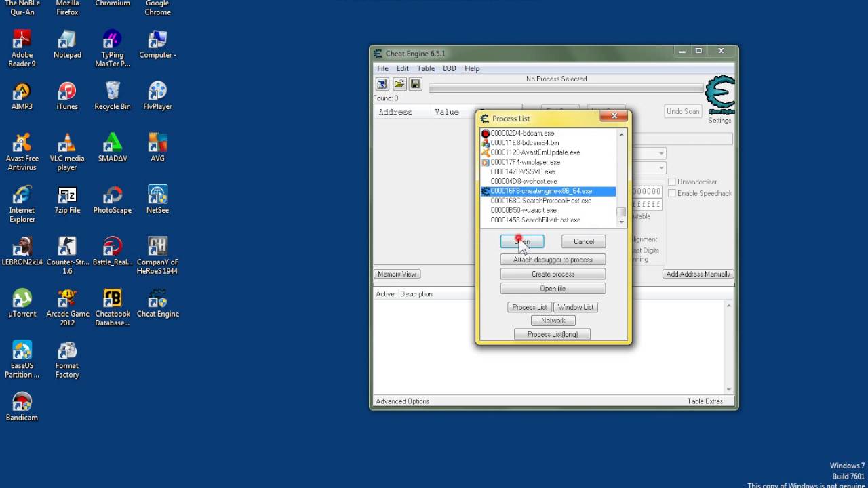The width and height of the screenshot is (868, 488).
Task: Select the TyPing MasTer desktop shortcut
Action: [113, 48]
